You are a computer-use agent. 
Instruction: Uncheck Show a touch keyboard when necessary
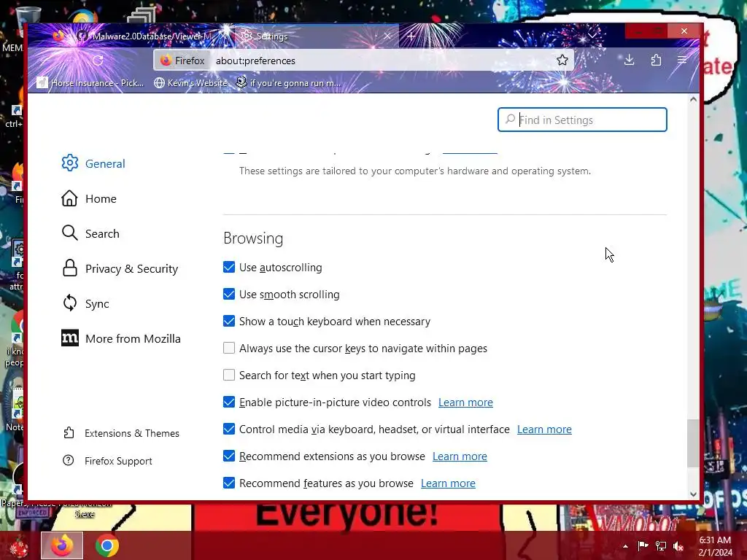coord(229,322)
